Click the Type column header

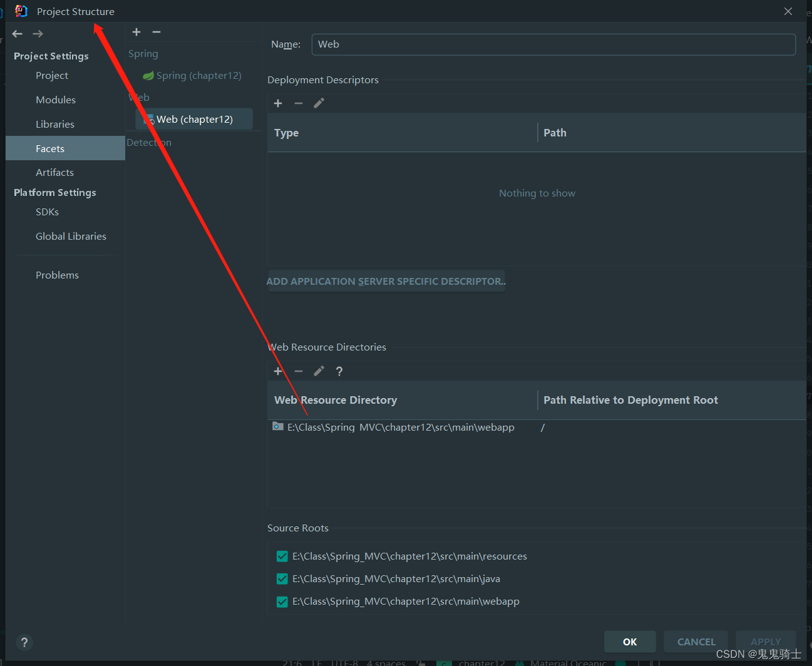pyautogui.click(x=403, y=133)
